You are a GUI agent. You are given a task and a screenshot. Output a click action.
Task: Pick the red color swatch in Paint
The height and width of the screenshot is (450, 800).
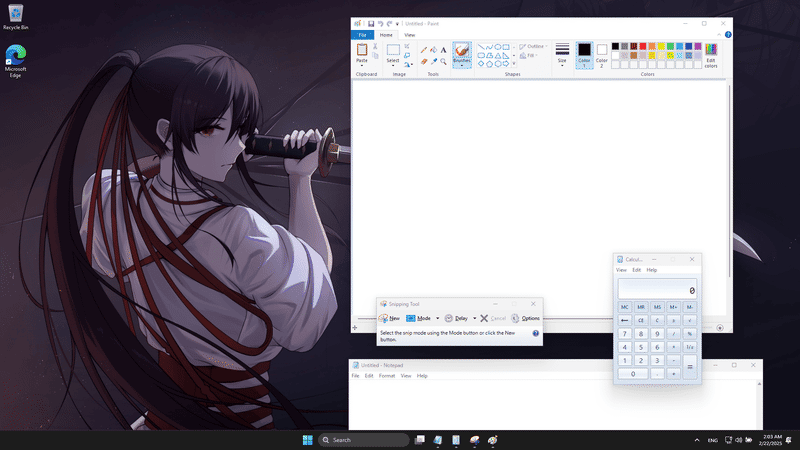[644, 46]
